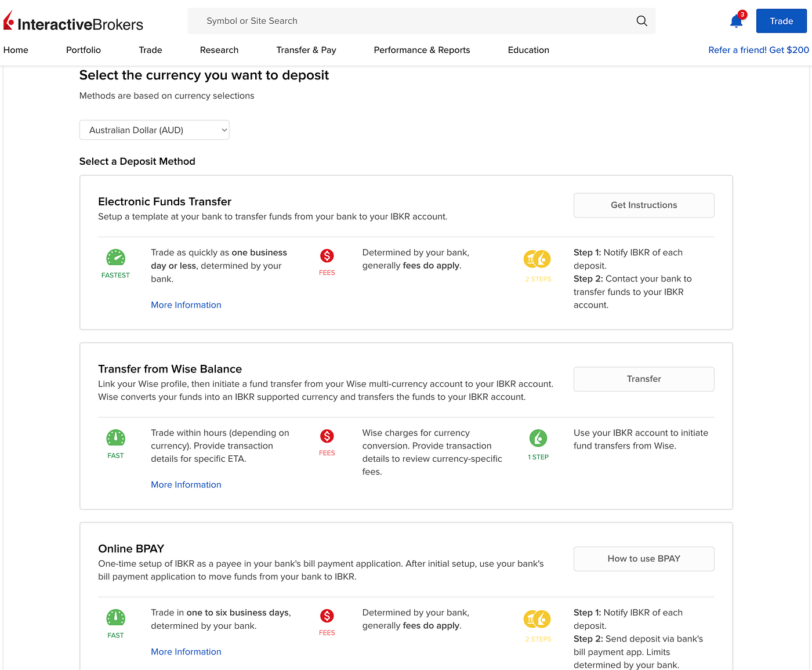Open More Information under Online BPAY
Screen dimensions: 812x670
[x=186, y=651]
